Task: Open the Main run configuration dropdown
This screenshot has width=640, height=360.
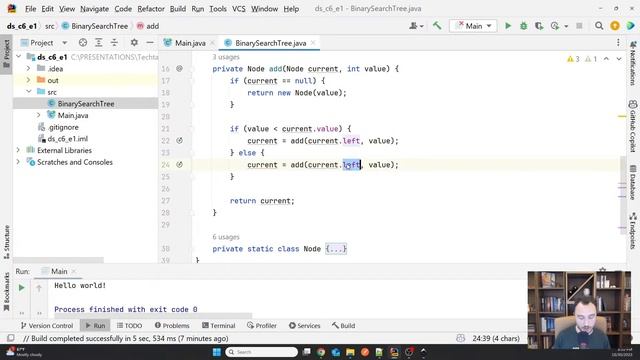Action: point(473,26)
